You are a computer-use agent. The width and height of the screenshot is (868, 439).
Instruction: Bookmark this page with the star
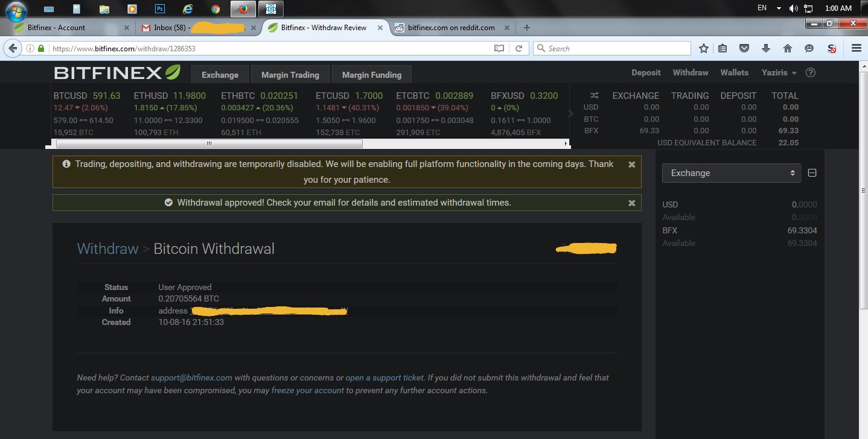703,48
